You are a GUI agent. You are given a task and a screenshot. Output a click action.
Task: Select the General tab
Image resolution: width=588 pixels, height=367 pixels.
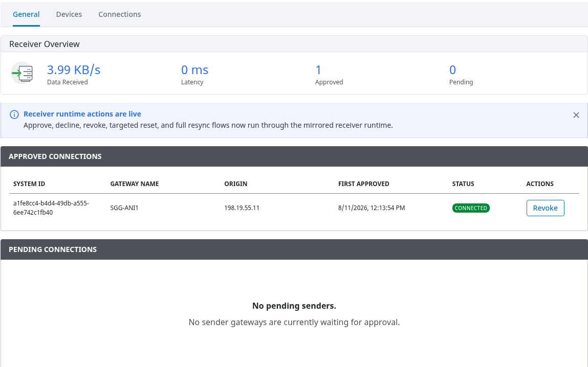26,14
